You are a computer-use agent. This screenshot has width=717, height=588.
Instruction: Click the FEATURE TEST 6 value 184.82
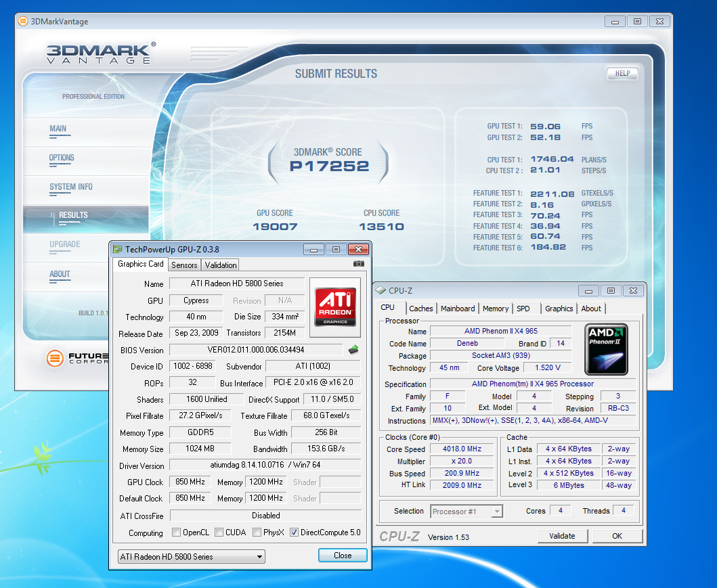coord(548,247)
